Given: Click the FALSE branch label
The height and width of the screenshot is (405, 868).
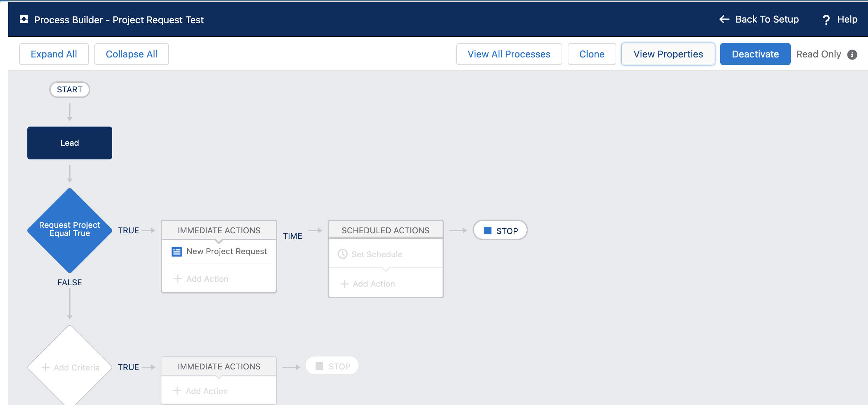Looking at the screenshot, I should point(70,283).
